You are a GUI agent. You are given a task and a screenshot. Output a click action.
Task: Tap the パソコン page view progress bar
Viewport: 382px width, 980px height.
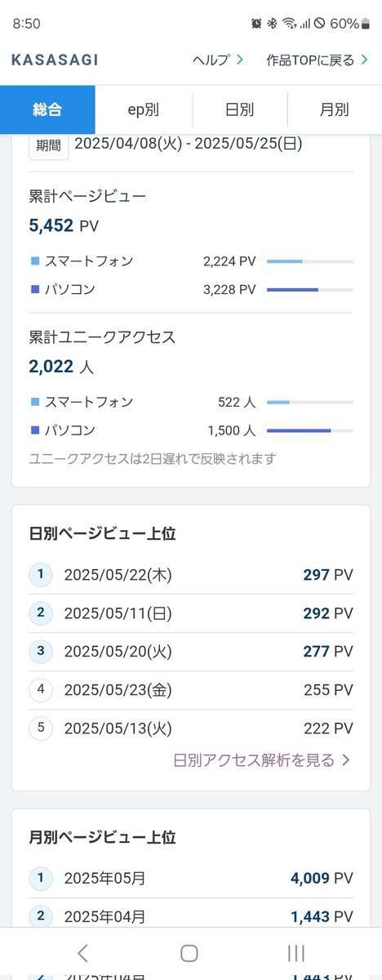point(310,289)
